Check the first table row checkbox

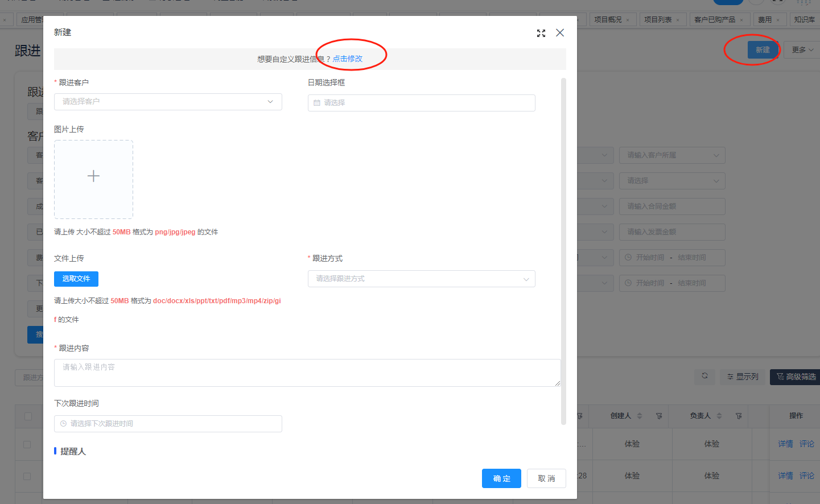(x=27, y=444)
